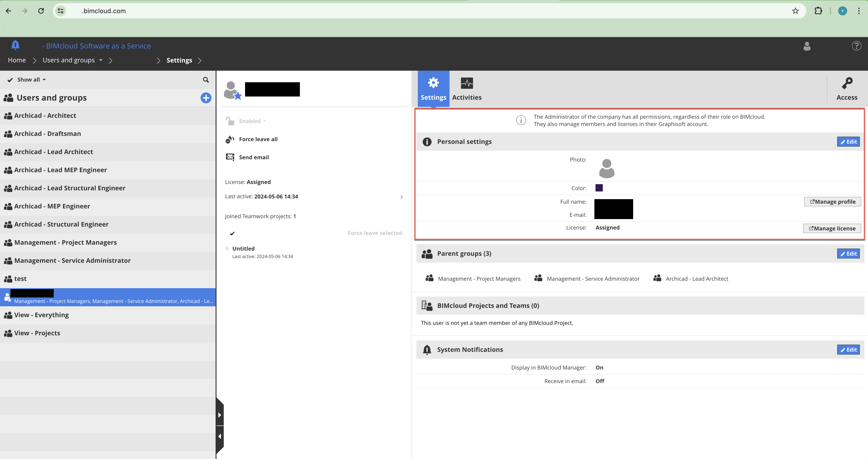Screen dimensions: 868x459
Task: Select Archicad - Lead Architect group in list
Action: (x=108, y=152)
